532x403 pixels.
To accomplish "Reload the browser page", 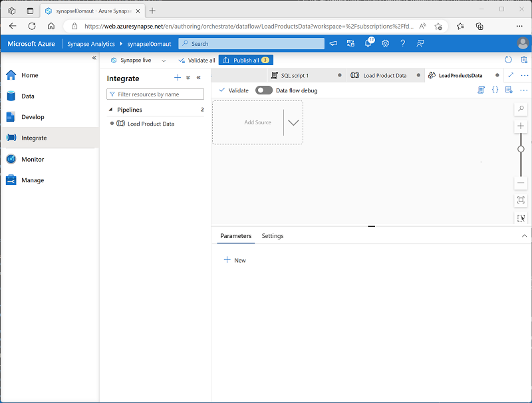I will (x=32, y=26).
